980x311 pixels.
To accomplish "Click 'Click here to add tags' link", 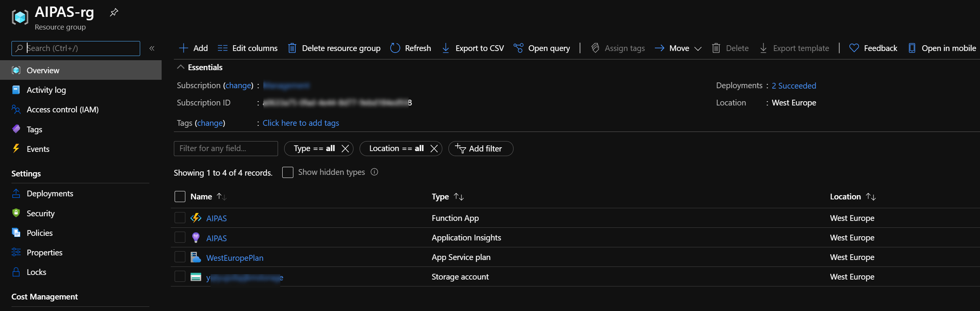I will click(301, 123).
